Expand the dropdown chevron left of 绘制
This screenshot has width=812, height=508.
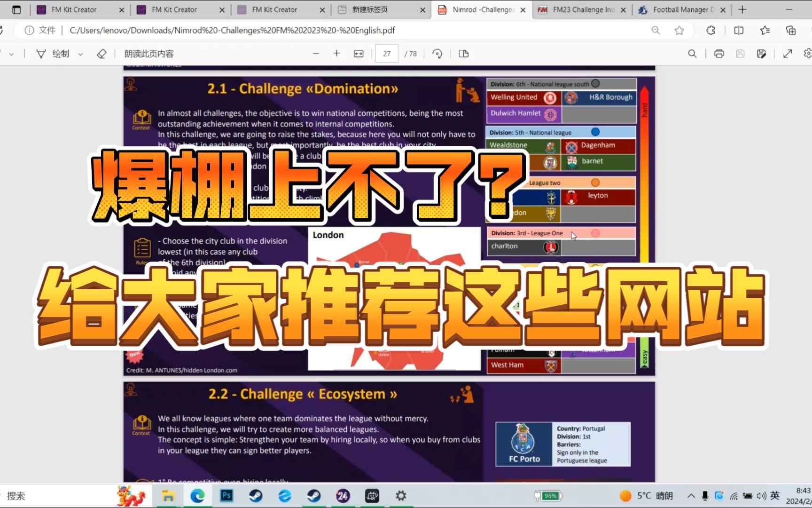click(x=11, y=54)
